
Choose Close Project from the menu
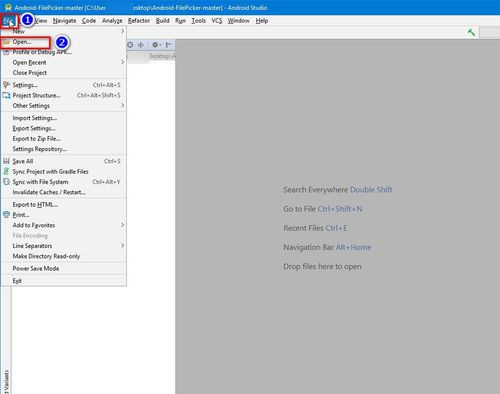63,73
